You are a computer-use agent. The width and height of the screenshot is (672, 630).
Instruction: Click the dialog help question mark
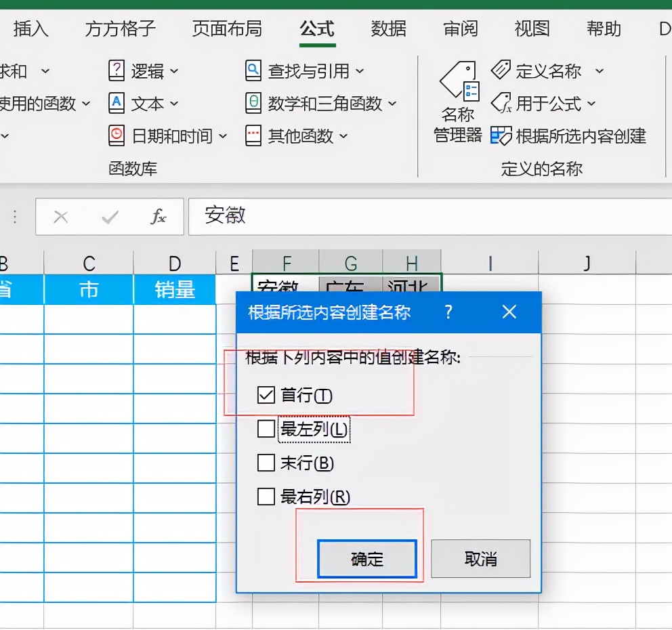[448, 312]
